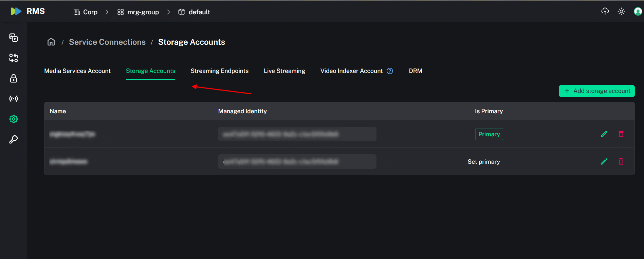The width and height of the screenshot is (644, 259).
Task: Click the cloud upload icon
Action: 605,11
